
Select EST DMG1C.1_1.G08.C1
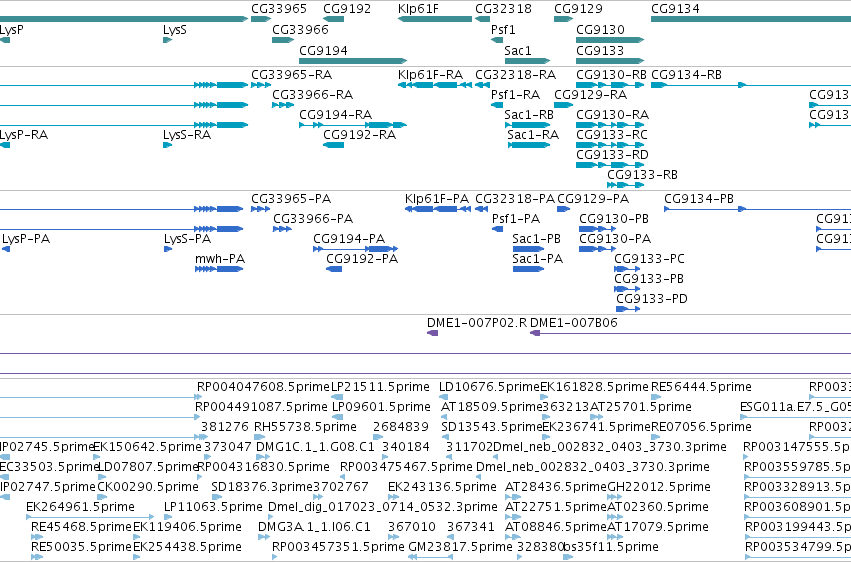pyautogui.click(x=315, y=447)
